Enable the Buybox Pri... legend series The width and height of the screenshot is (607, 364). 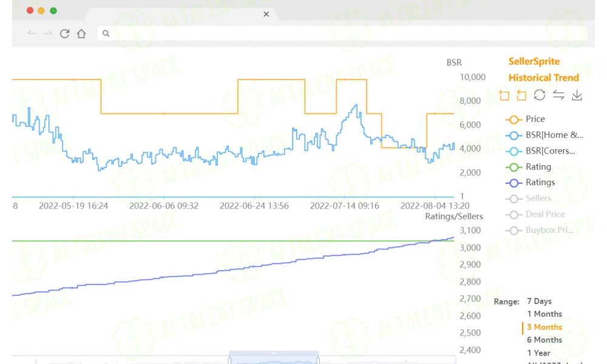coord(540,230)
